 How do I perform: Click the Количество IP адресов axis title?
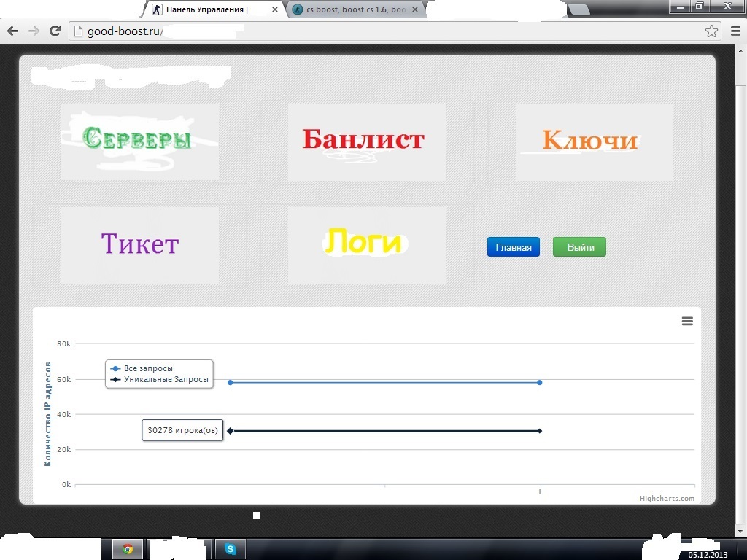click(47, 414)
